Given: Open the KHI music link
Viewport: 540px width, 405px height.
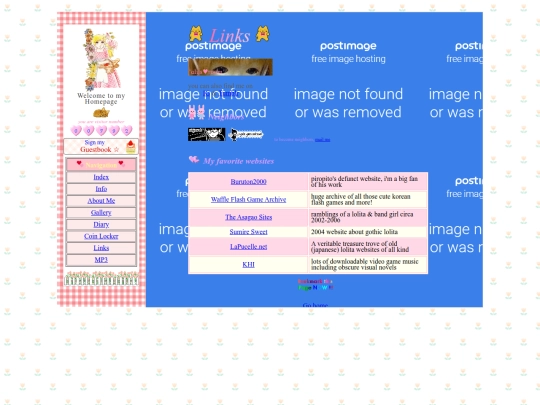Looking at the screenshot, I should pos(248,264).
